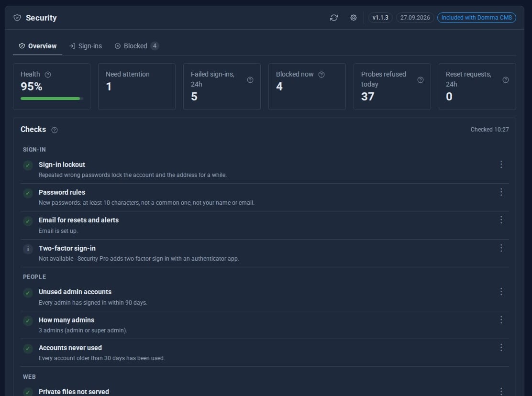Click the help icon for Reset requests, 24h

pyautogui.click(x=506, y=80)
